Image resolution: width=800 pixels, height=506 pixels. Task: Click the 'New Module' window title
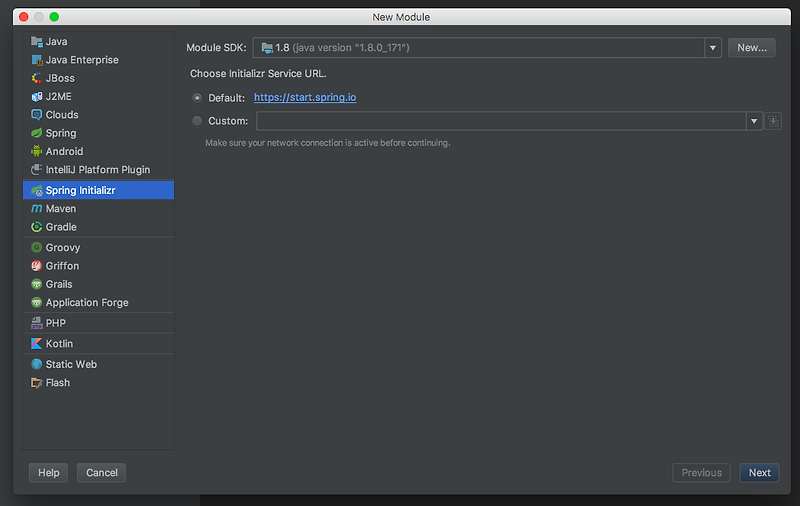401,17
